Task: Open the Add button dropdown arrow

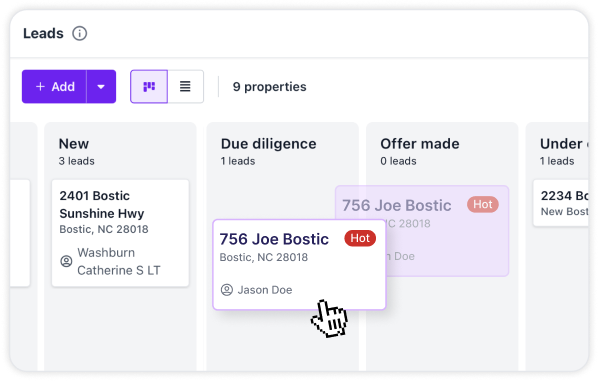Action: click(x=101, y=86)
